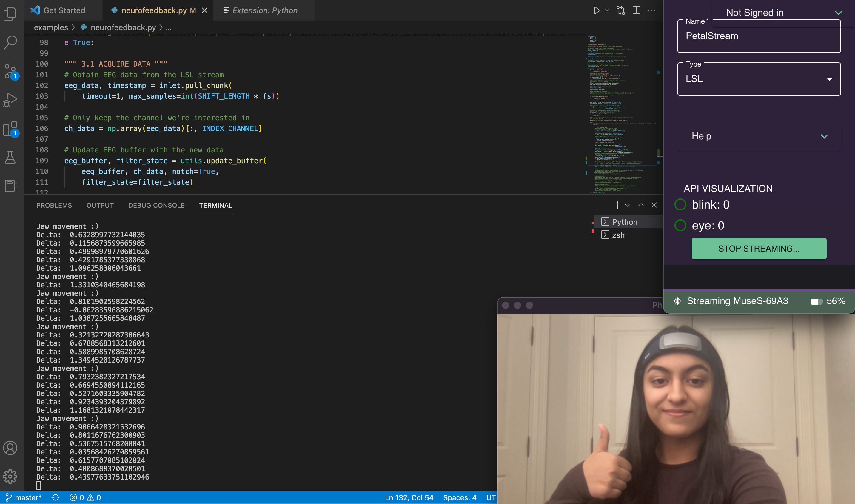855x504 pixels.
Task: Click the INDEX_CHANNEL constant on line 106
Action: 231,128
